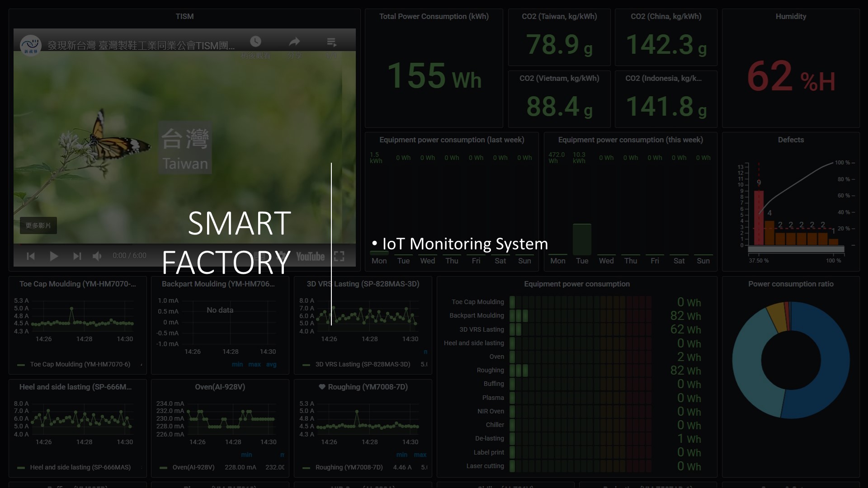
Task: Click the Watch Later clock icon
Action: 255,42
